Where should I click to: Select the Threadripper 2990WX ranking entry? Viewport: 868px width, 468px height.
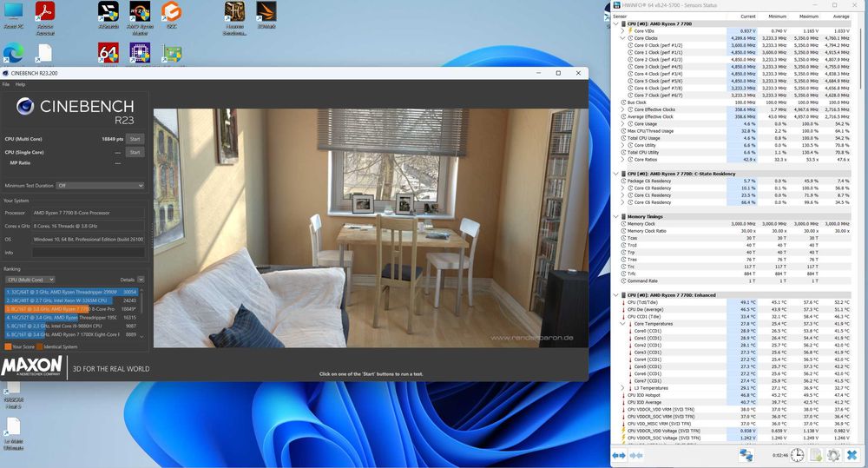[x=71, y=292]
